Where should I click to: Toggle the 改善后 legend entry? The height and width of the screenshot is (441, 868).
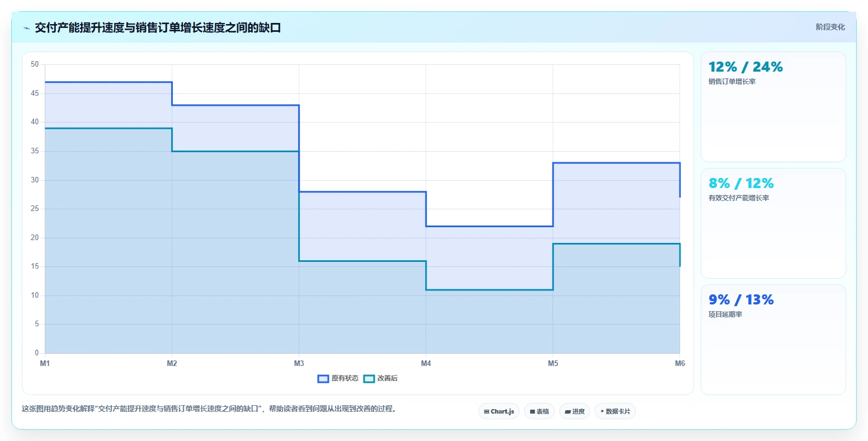[x=380, y=378]
